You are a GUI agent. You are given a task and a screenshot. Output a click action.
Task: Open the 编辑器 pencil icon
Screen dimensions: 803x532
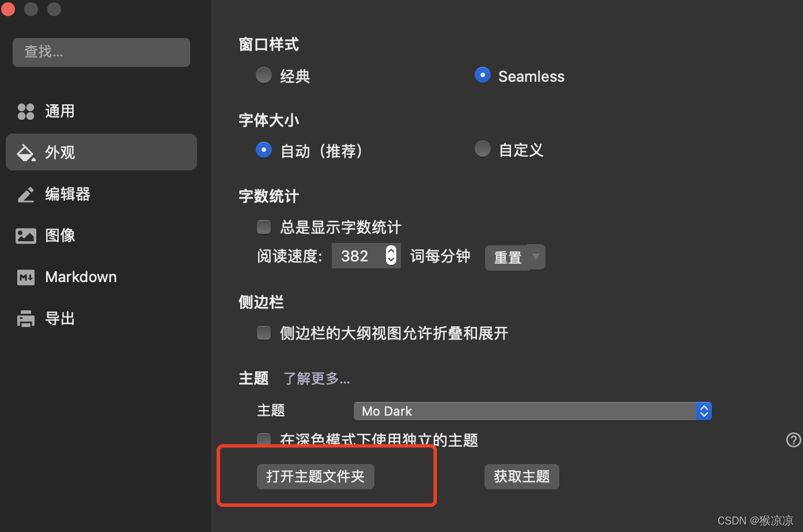tap(26, 195)
